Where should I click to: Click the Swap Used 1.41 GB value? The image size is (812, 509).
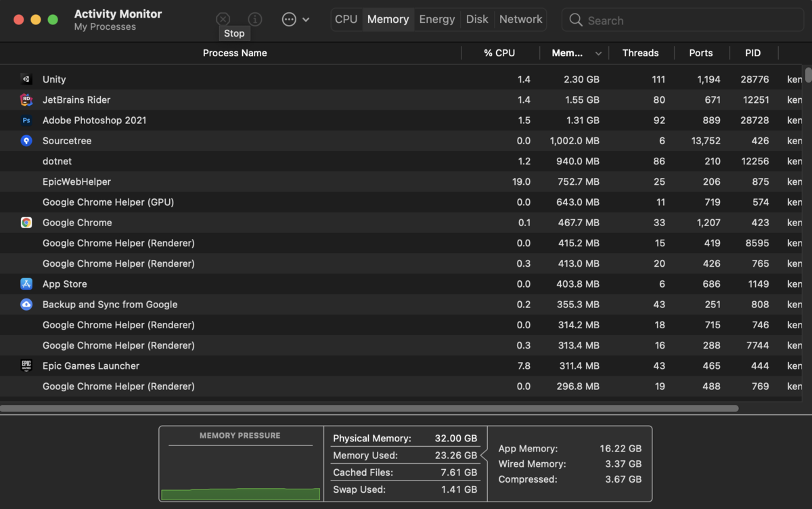coord(460,489)
